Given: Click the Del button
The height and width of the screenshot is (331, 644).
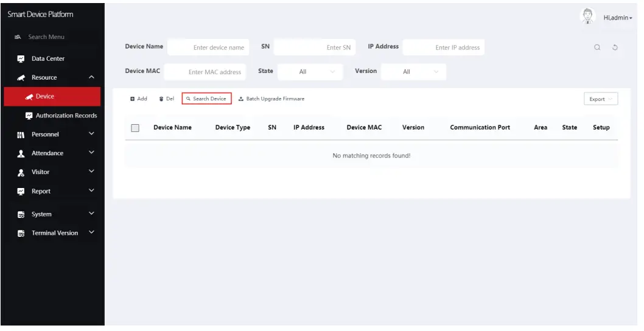Looking at the screenshot, I should click(167, 99).
